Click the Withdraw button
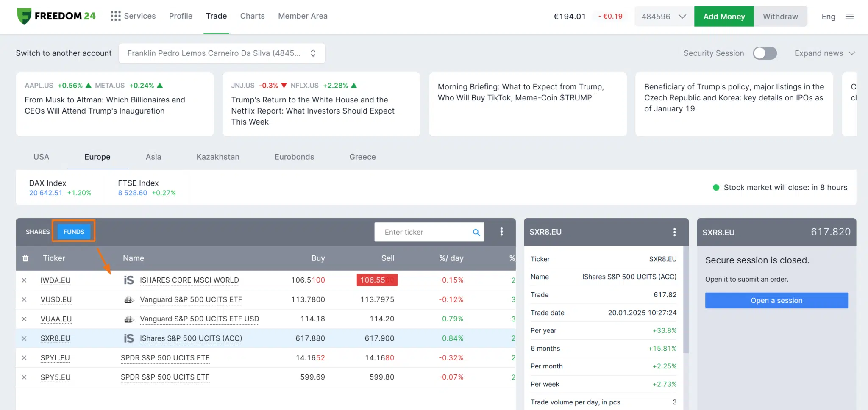The width and height of the screenshot is (868, 410). click(x=780, y=16)
